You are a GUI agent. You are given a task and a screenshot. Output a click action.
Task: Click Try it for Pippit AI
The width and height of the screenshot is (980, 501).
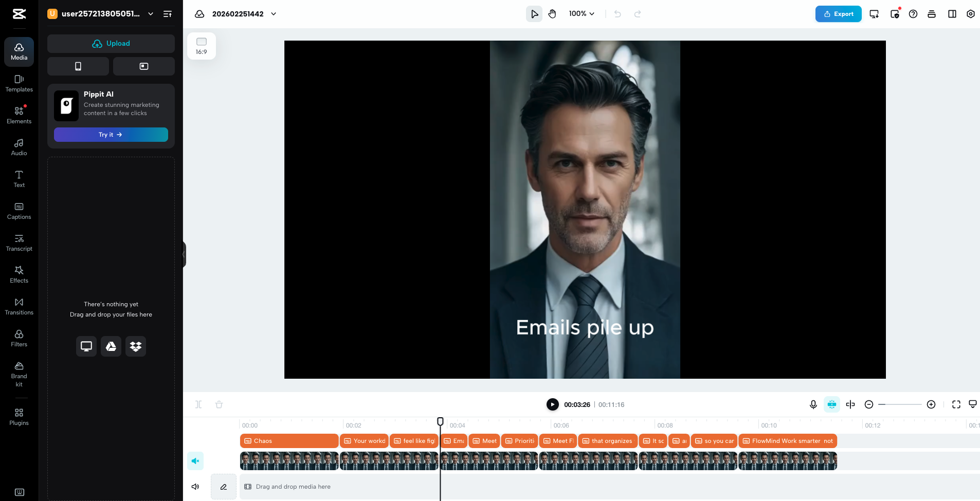(x=111, y=134)
